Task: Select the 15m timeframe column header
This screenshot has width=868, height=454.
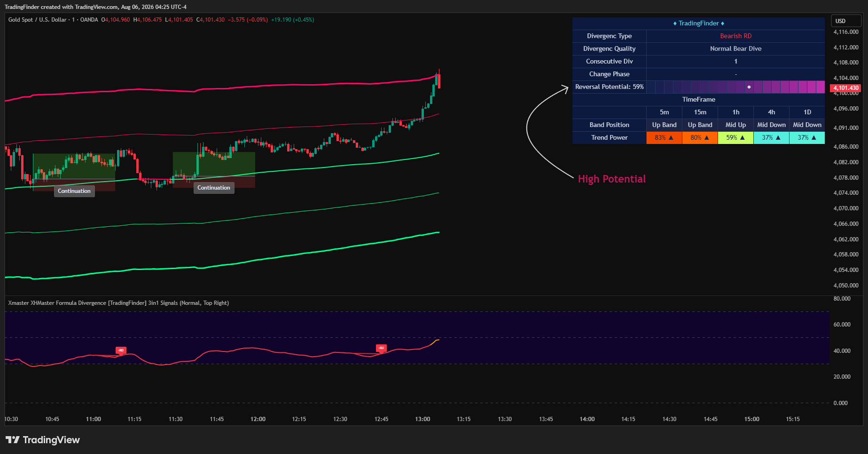Action: pos(700,112)
